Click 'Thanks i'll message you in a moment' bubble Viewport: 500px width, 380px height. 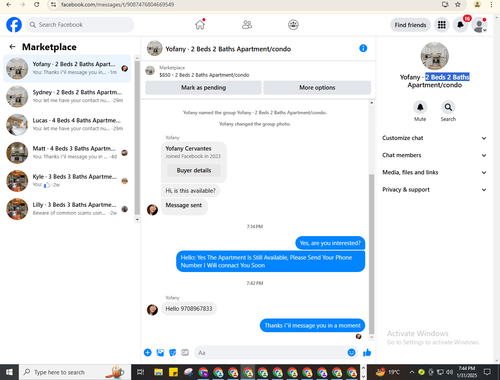[x=312, y=325]
